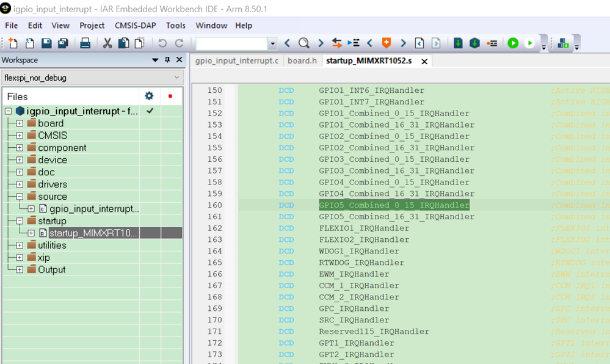
Task: Click GPIO5_Combined_16_31_IRQHandler on line 161
Action: 396,216
